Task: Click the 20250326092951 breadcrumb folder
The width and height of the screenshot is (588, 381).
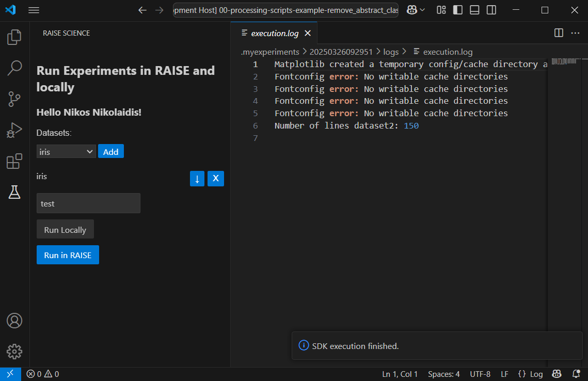Action: pos(341,52)
